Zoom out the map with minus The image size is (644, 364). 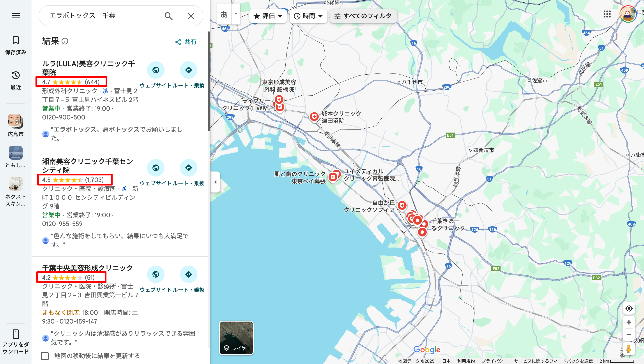coord(629,334)
